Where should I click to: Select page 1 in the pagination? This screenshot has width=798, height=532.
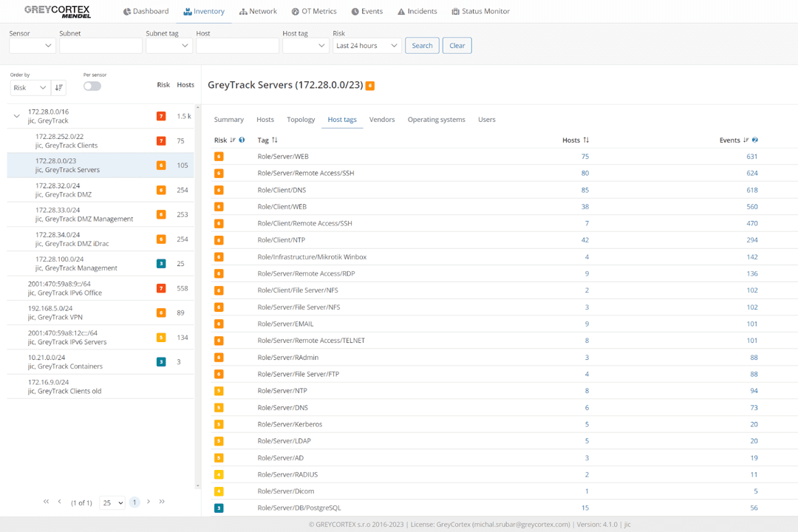tap(134, 502)
